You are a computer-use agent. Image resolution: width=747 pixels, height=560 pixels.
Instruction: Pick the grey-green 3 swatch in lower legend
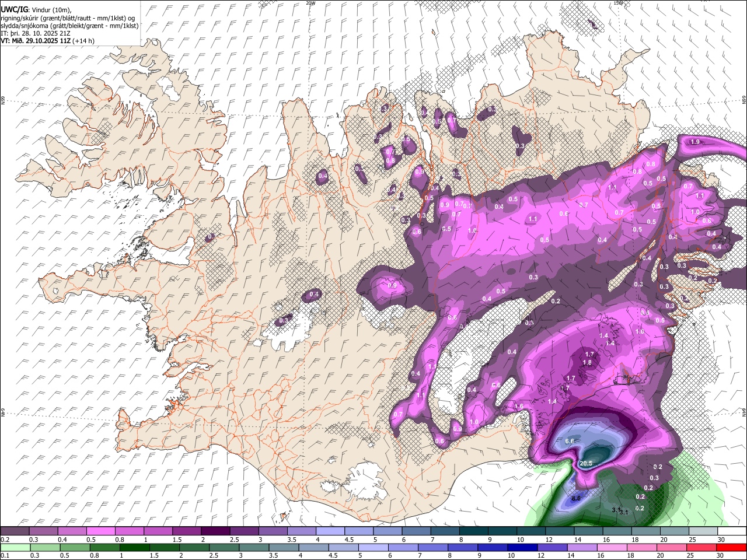(254, 547)
